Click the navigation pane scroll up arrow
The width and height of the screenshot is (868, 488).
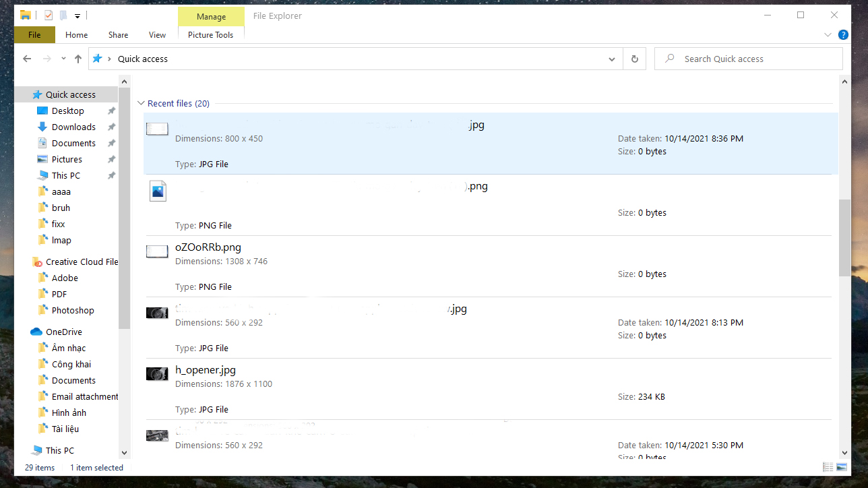click(124, 82)
